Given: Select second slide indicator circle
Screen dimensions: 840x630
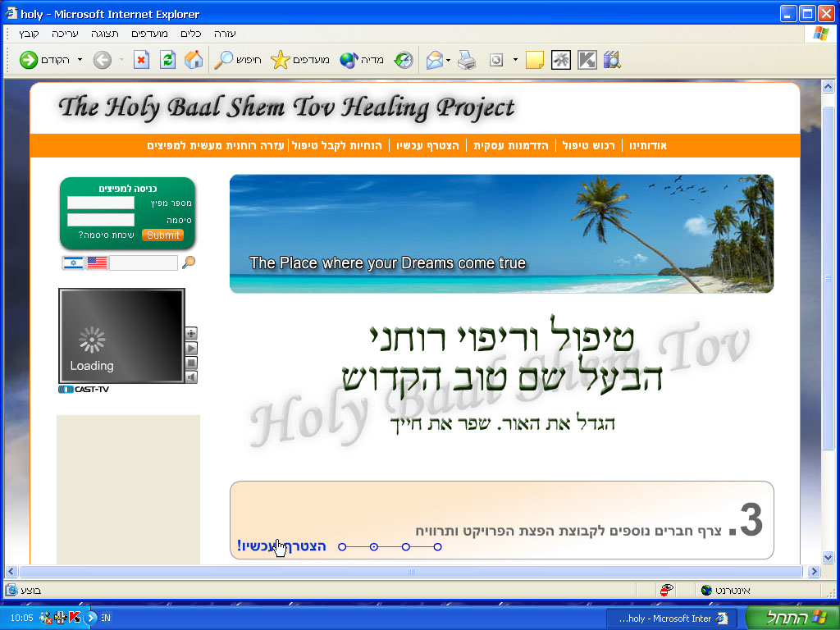Looking at the screenshot, I should (374, 547).
